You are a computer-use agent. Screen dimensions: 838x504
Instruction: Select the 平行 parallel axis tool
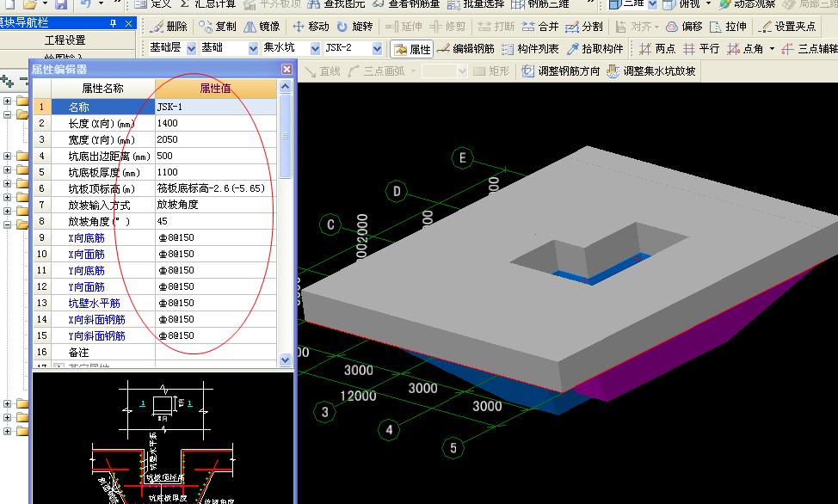[701, 49]
